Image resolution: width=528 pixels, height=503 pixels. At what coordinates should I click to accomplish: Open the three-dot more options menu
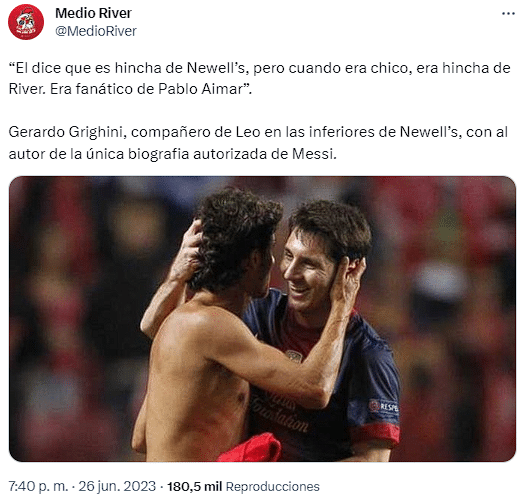tap(508, 13)
